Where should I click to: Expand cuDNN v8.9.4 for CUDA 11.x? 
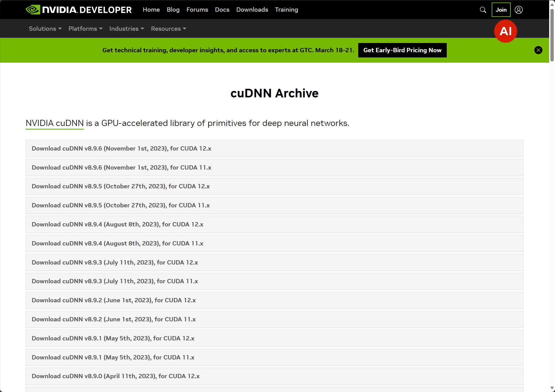pos(275,243)
